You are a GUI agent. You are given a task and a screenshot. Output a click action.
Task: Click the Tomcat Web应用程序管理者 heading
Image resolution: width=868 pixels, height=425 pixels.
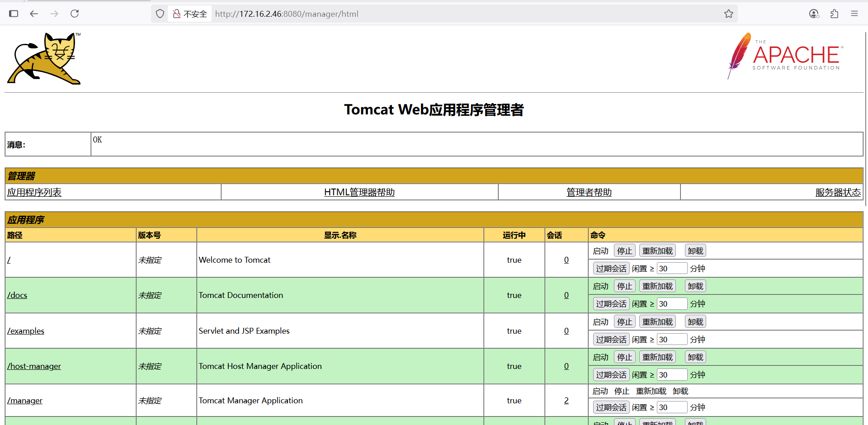[x=434, y=109]
